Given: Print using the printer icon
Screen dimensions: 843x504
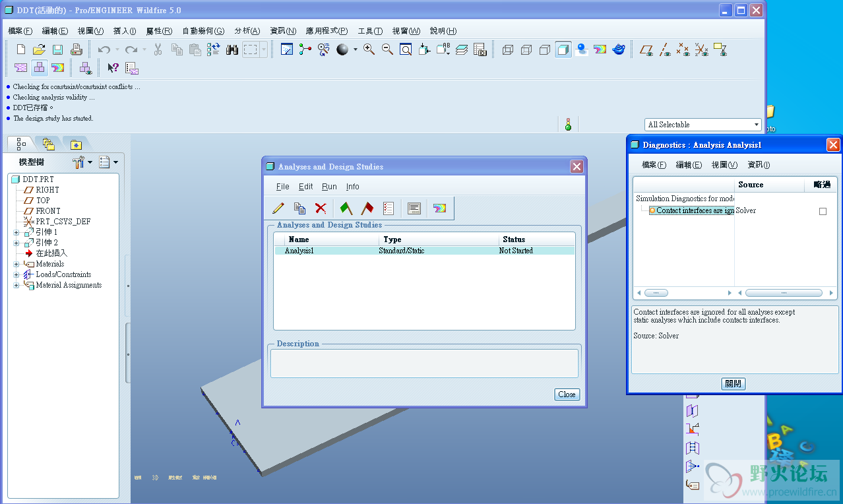Looking at the screenshot, I should point(76,49).
